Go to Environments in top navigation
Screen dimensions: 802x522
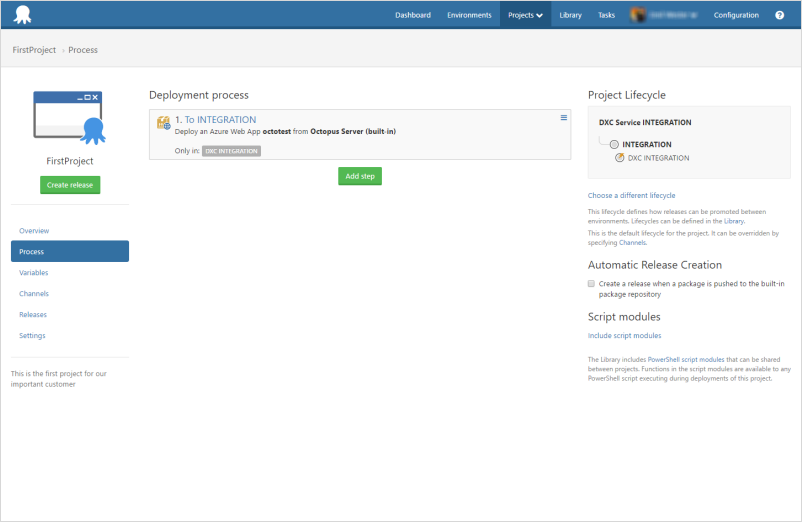pos(469,15)
